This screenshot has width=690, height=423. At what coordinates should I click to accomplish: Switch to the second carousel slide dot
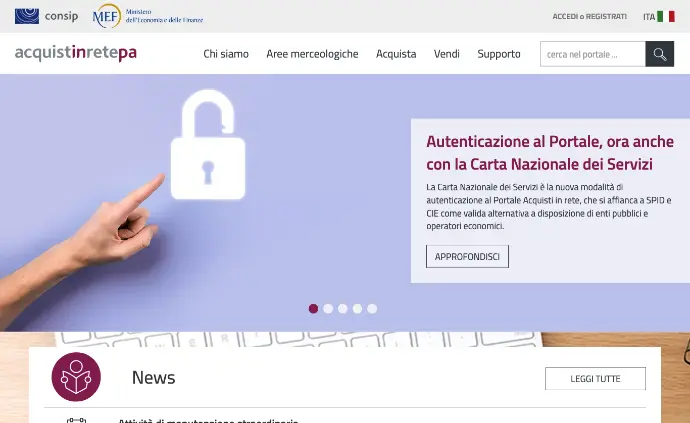[328, 309]
